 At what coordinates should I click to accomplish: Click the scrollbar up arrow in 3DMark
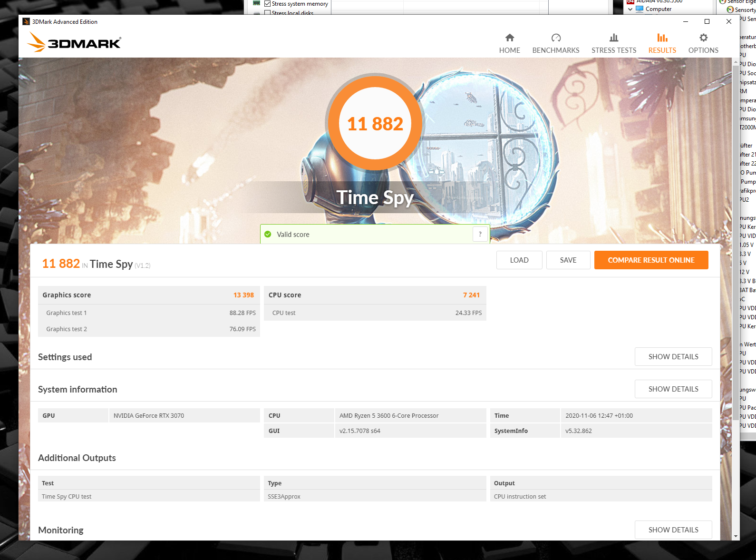click(736, 61)
